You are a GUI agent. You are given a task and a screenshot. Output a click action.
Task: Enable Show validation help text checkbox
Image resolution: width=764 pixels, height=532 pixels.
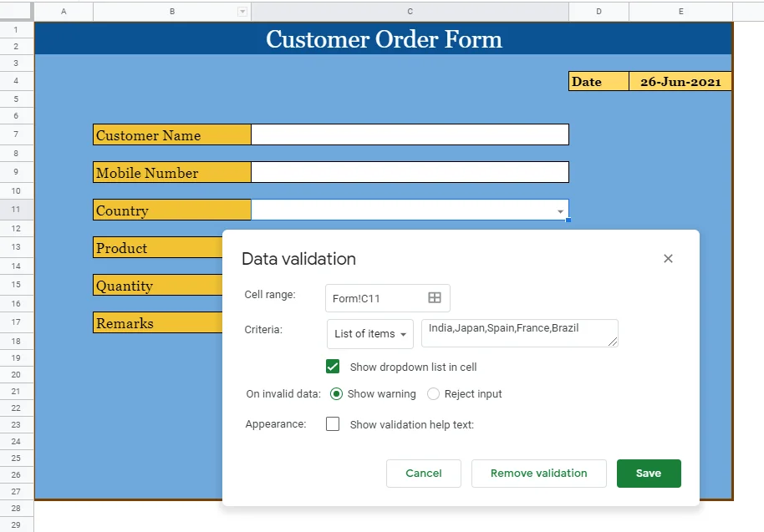[x=333, y=424]
